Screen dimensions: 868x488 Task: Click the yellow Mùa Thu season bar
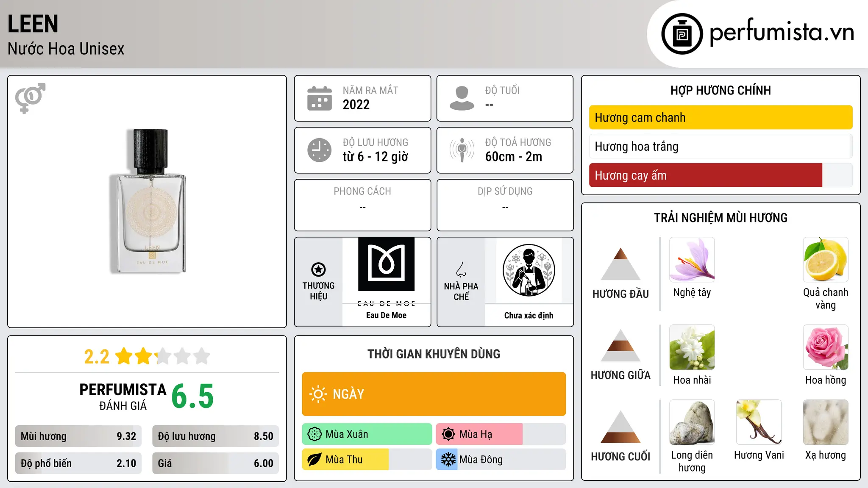(345, 460)
